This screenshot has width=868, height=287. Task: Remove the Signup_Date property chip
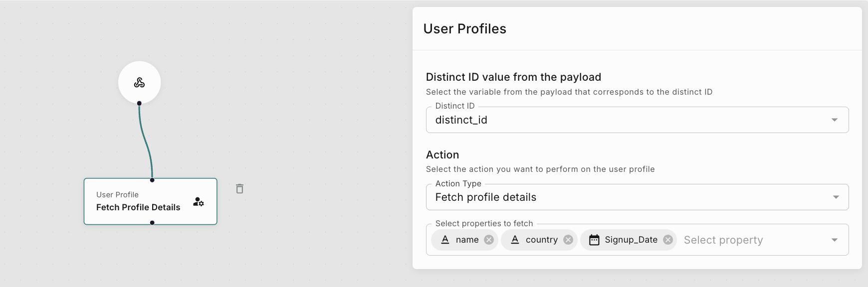(x=668, y=240)
